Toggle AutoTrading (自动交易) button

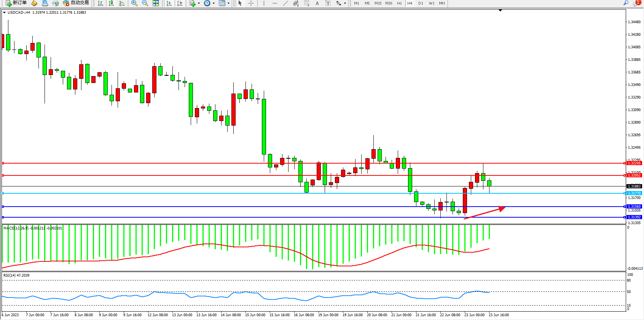(x=76, y=3)
